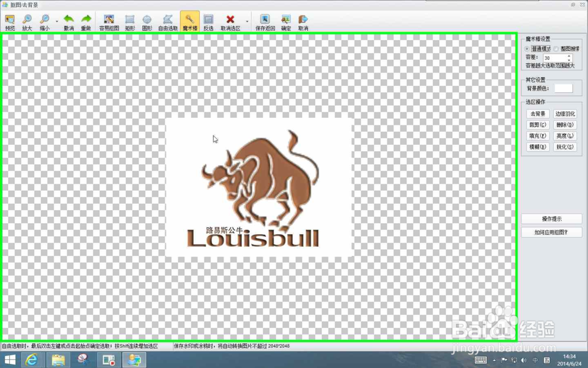Viewport: 588px width, 368px height.
Task: Increase 容差 with the up spinner arrow
Action: tap(569, 56)
